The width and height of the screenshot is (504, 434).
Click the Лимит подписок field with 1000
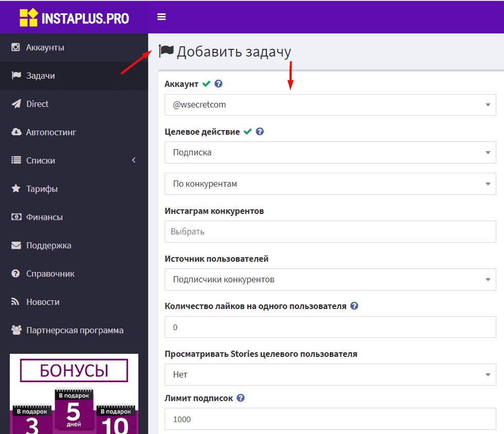330,419
